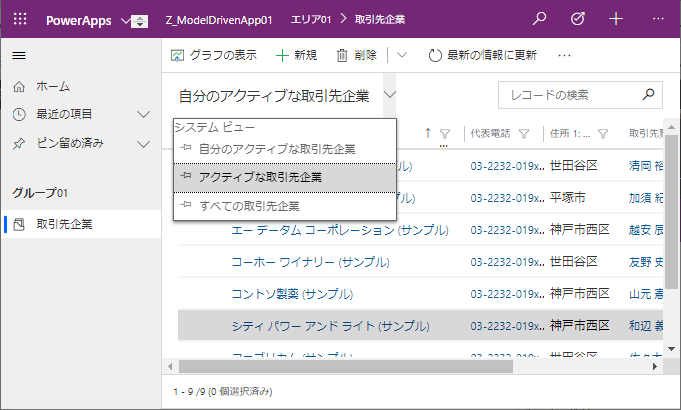Select アクティブな取引先企業 view
The width and height of the screenshot is (681, 410).
tap(285, 178)
